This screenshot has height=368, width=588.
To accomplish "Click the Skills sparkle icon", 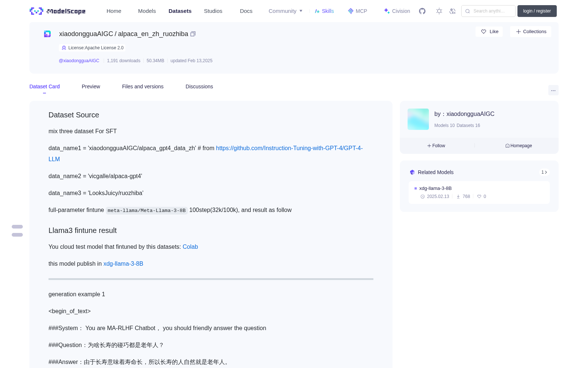I will click(x=317, y=11).
